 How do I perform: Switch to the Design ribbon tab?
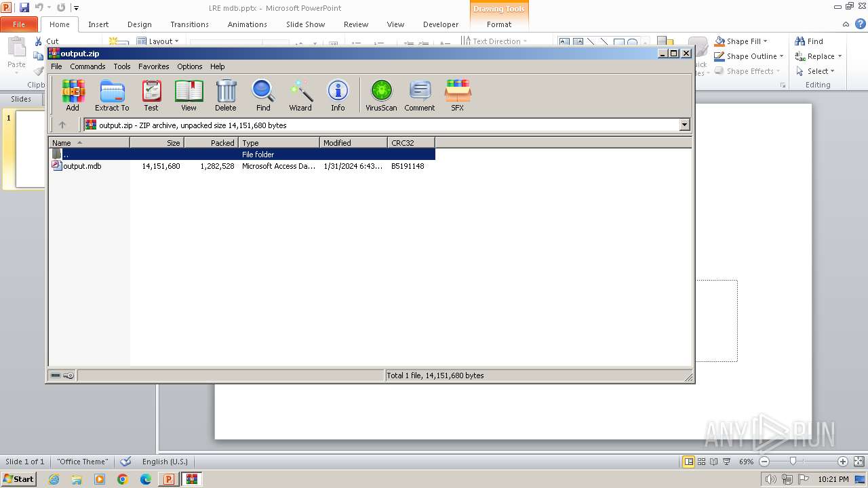[140, 24]
